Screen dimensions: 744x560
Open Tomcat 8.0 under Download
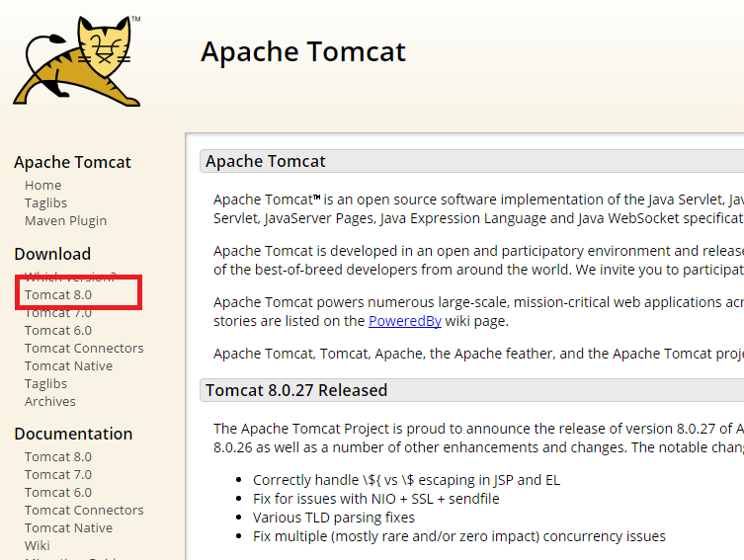click(x=58, y=295)
